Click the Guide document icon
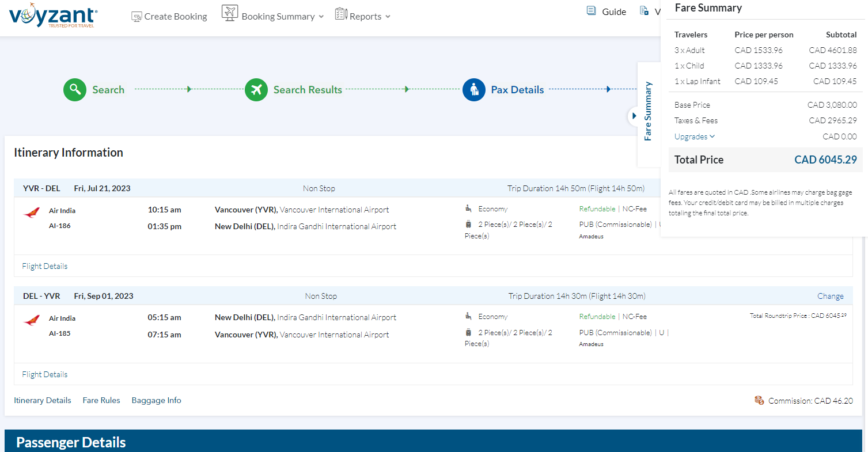Image resolution: width=868 pixels, height=452 pixels. coord(591,11)
